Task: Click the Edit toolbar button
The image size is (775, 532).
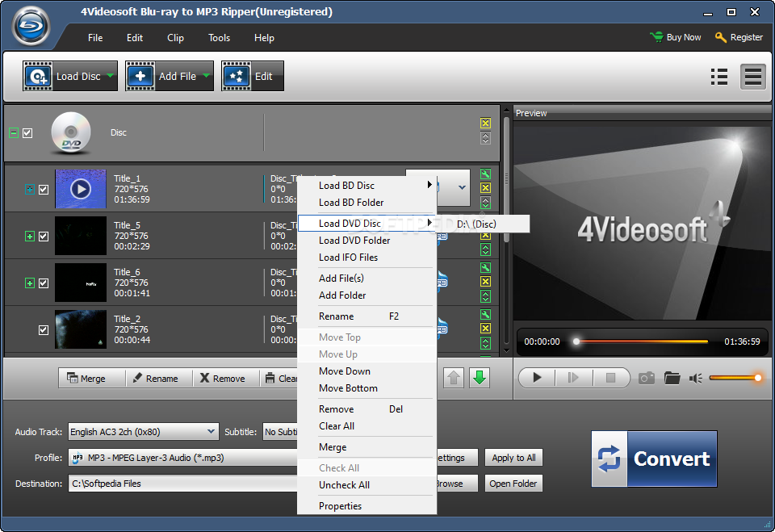Action: (x=253, y=76)
